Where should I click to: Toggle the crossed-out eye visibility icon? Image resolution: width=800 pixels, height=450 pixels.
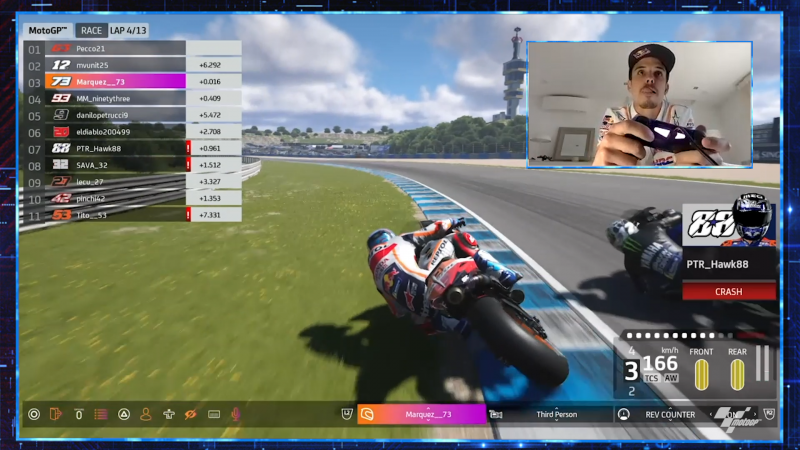point(191,414)
